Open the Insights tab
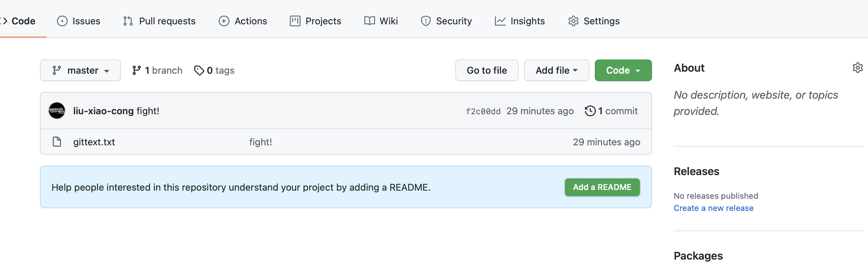 tap(520, 21)
